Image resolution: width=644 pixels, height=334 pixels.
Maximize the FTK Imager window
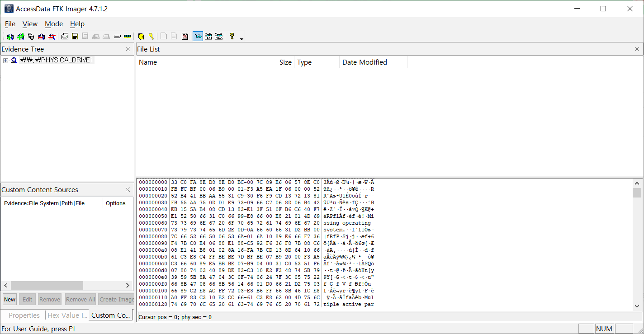coord(603,9)
